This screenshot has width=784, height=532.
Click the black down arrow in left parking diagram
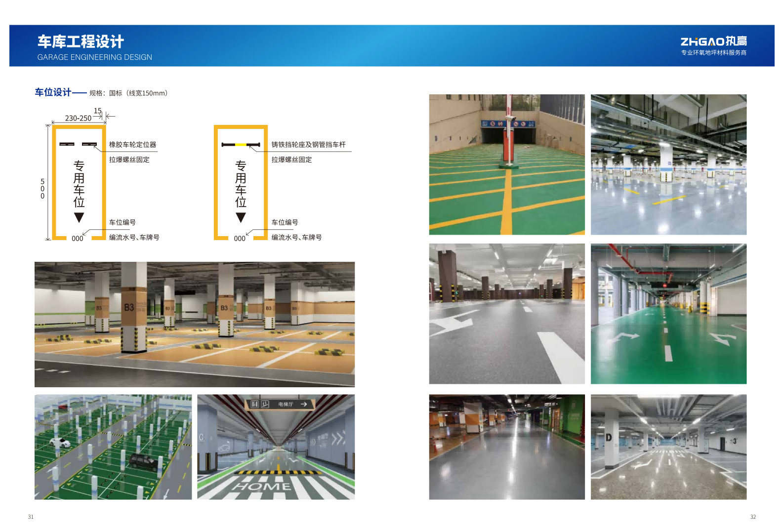79,217
